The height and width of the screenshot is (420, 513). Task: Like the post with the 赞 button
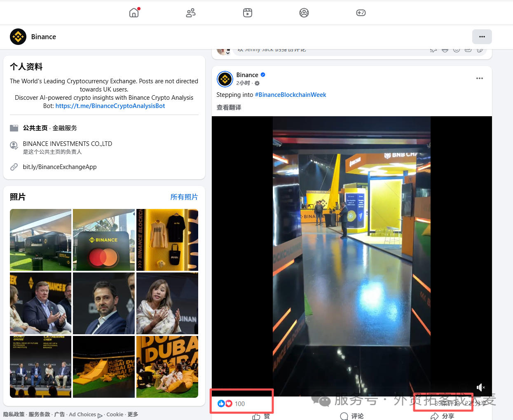coord(261,416)
